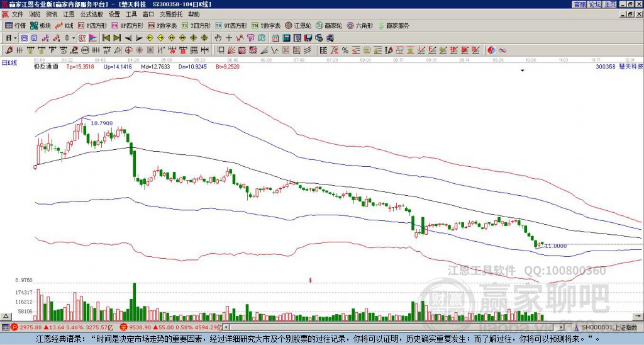This screenshot has height=345, width=644.
Task: Click the infinity loop icon
Action: [x=502, y=50]
